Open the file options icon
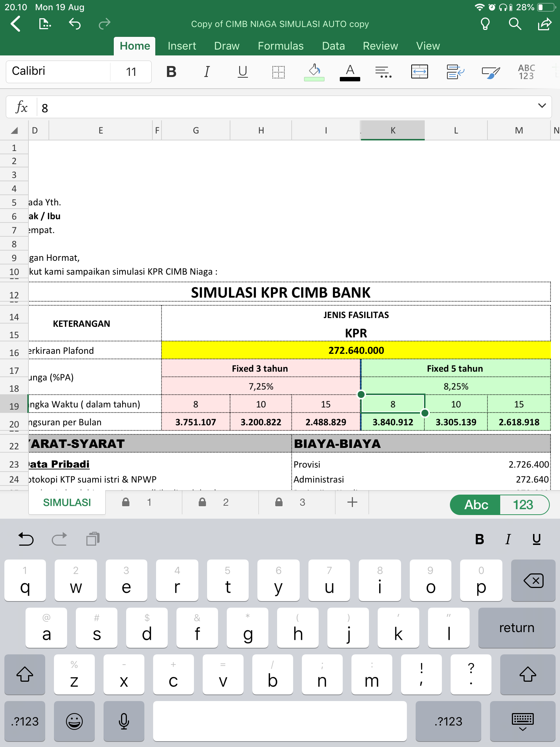The width and height of the screenshot is (560, 747). [x=44, y=24]
